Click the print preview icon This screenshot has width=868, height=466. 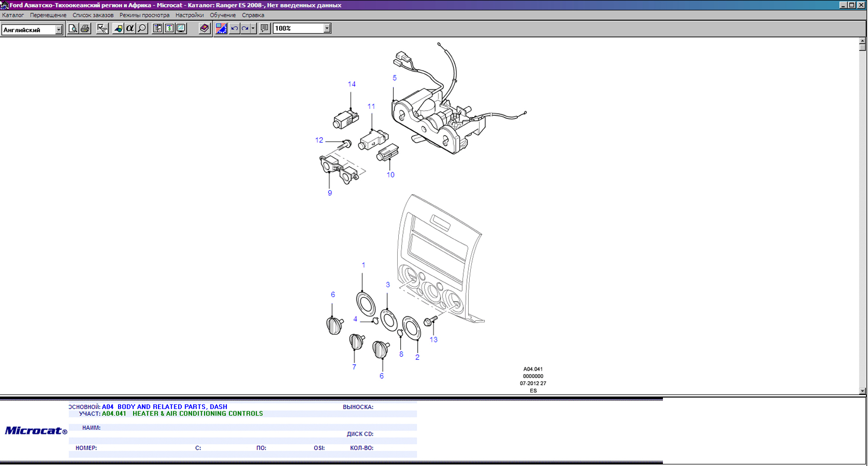point(73,28)
